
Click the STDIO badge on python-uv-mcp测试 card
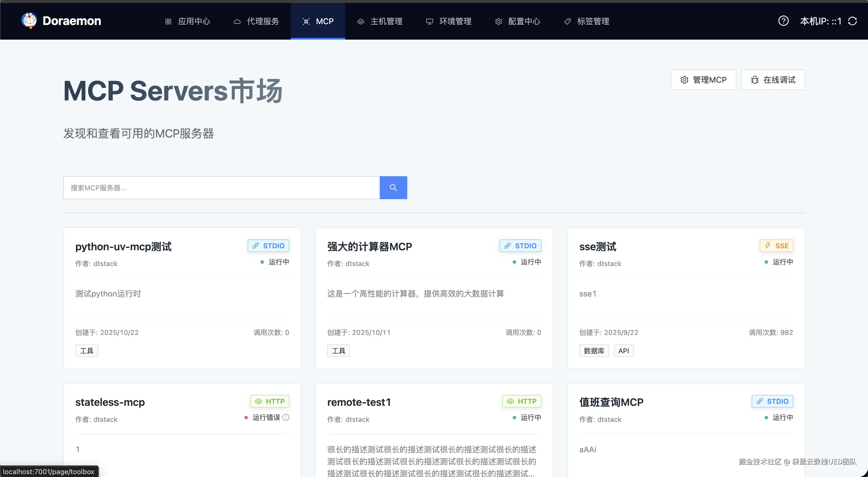268,246
